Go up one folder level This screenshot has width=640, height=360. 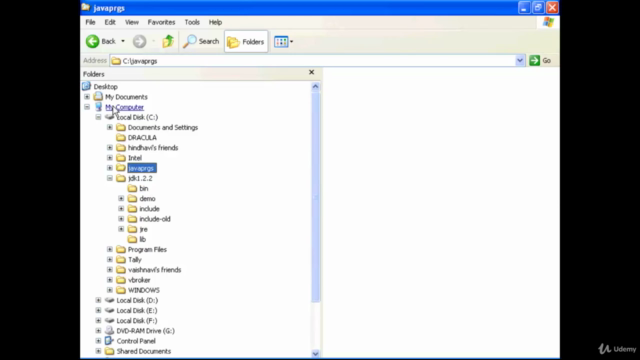(x=168, y=41)
